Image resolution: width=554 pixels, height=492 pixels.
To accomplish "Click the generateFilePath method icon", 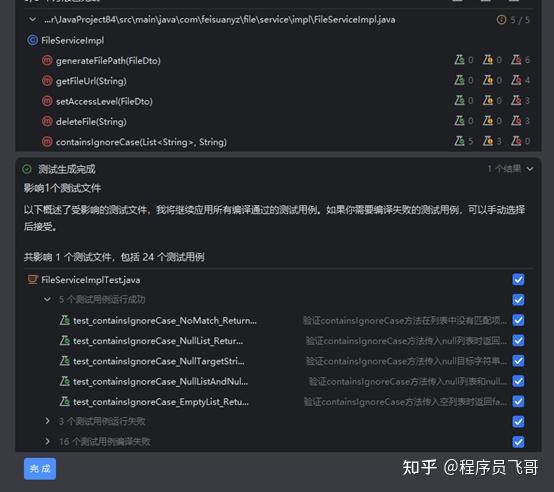I will point(47,60).
